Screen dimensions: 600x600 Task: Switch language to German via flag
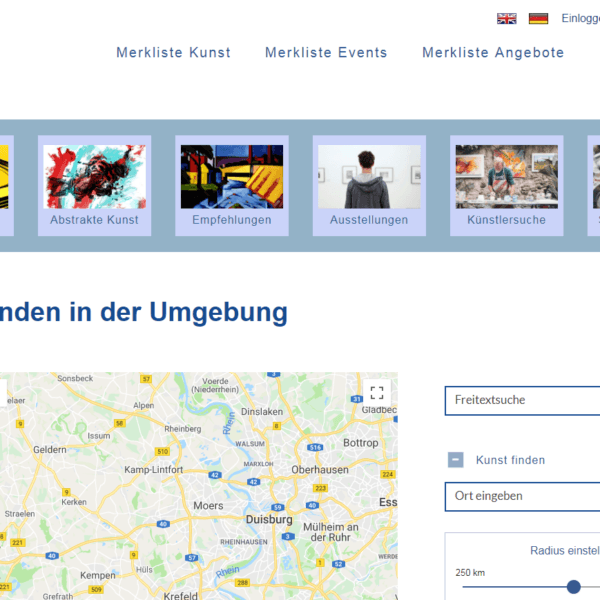tap(538, 18)
